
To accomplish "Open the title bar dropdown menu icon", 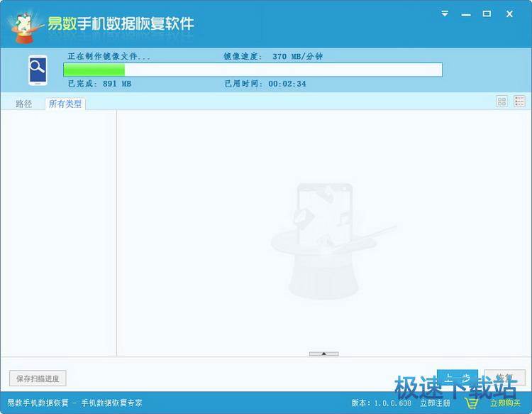I will 445,13.
